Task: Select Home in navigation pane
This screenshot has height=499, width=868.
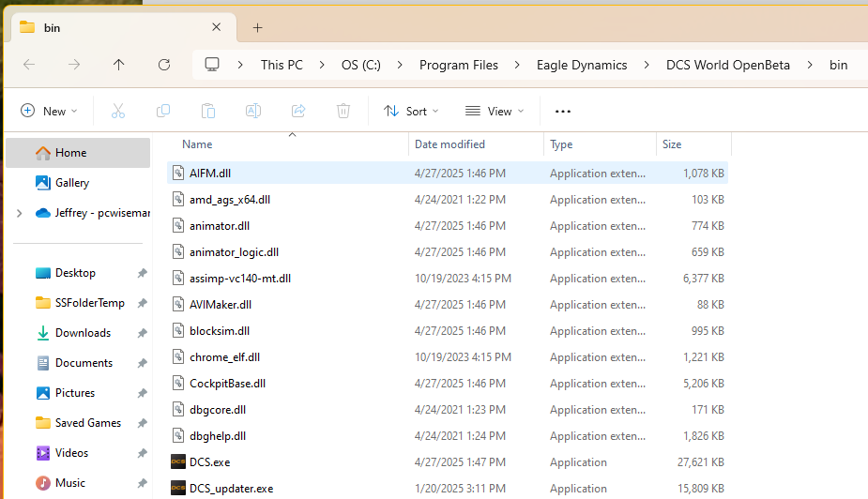Action: [x=78, y=153]
